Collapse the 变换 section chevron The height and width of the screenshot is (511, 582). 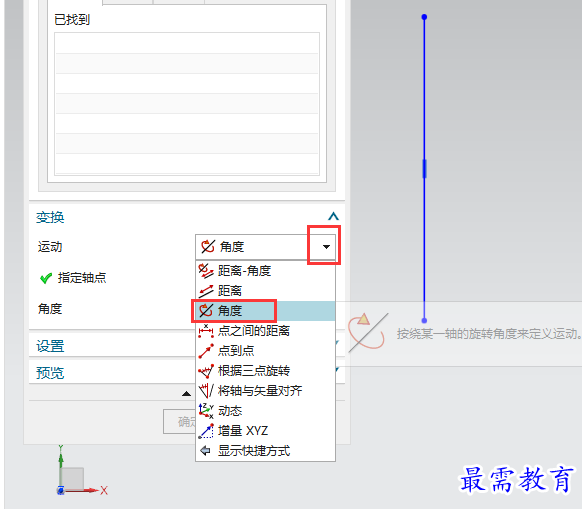[333, 216]
